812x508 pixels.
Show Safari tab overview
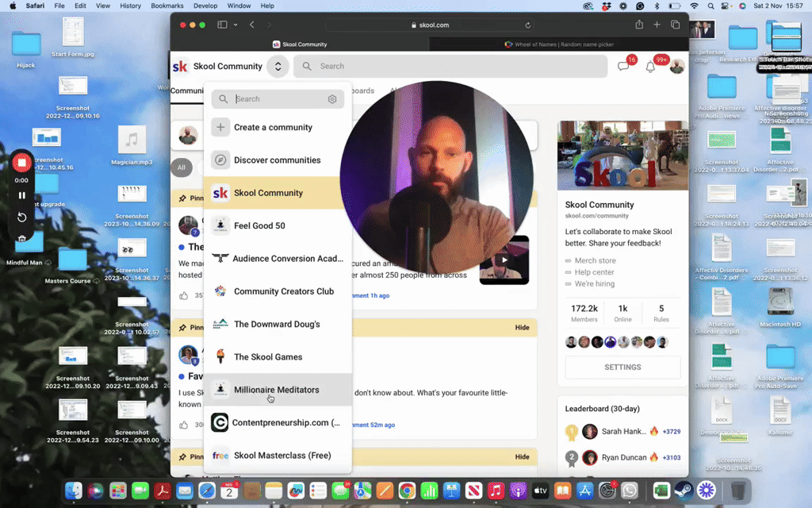675,25
